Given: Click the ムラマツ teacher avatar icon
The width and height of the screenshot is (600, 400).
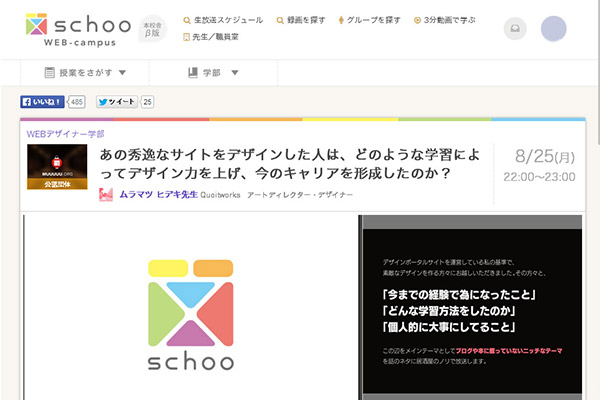Looking at the screenshot, I should click(106, 194).
